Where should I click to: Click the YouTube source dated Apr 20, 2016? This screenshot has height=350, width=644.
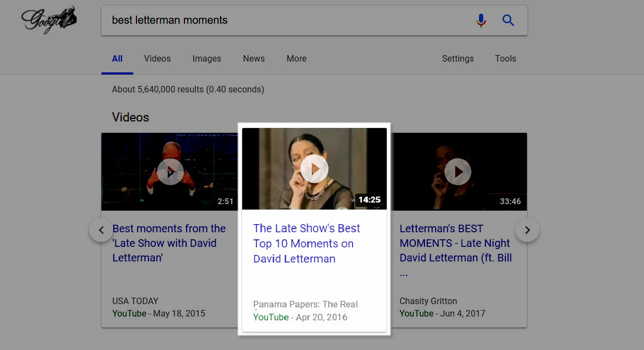(271, 317)
